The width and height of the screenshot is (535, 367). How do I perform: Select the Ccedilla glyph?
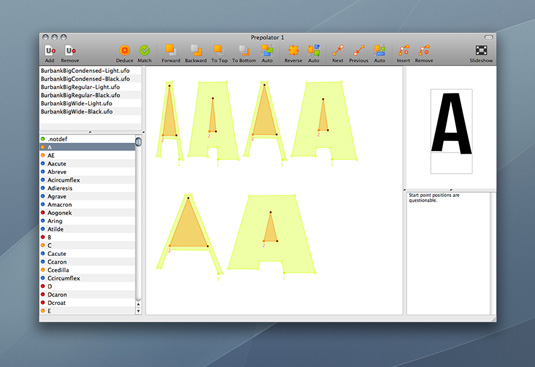click(x=87, y=270)
